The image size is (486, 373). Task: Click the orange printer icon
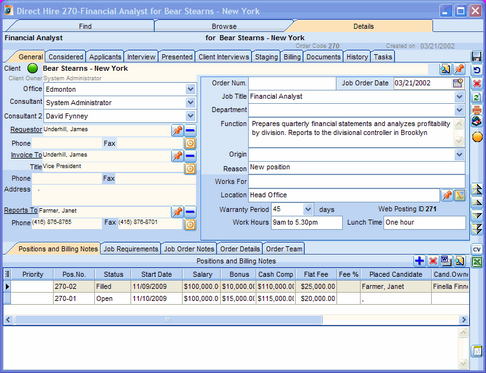click(x=477, y=109)
